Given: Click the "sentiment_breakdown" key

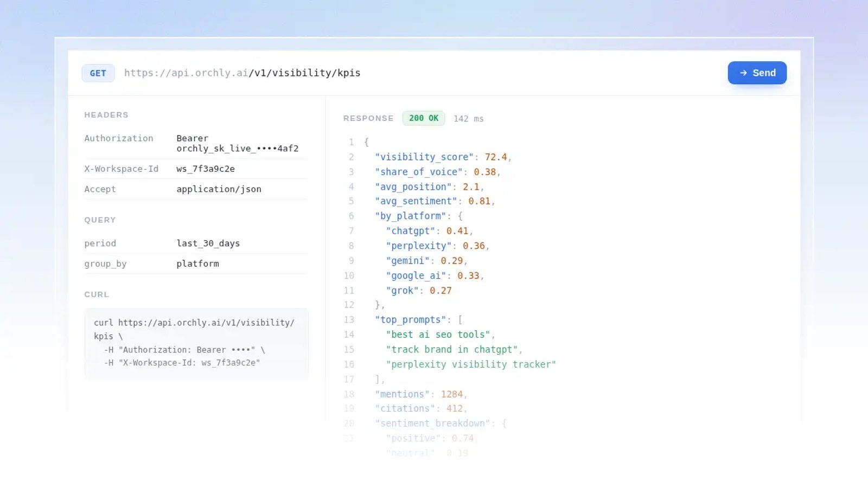Looking at the screenshot, I should (432, 423).
